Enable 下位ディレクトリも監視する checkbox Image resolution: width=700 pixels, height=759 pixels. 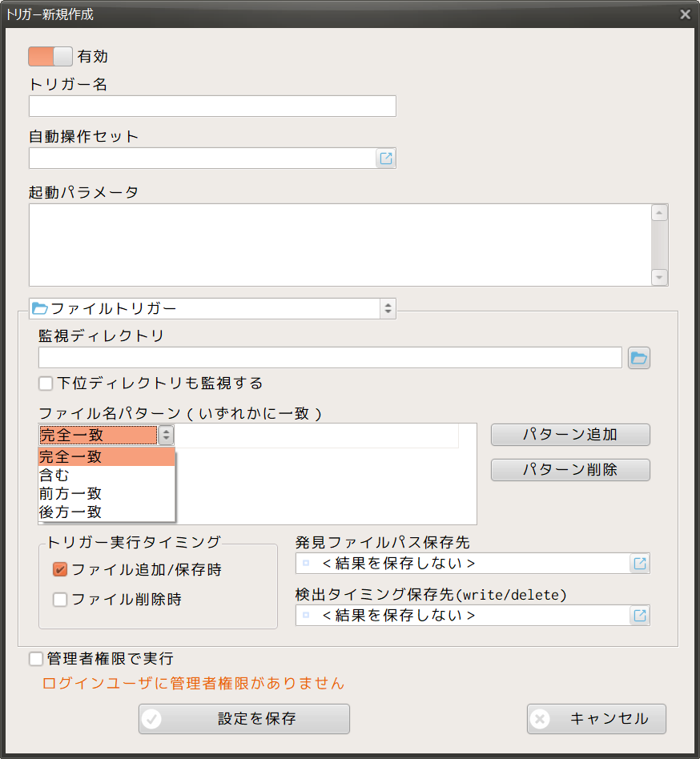(46, 384)
